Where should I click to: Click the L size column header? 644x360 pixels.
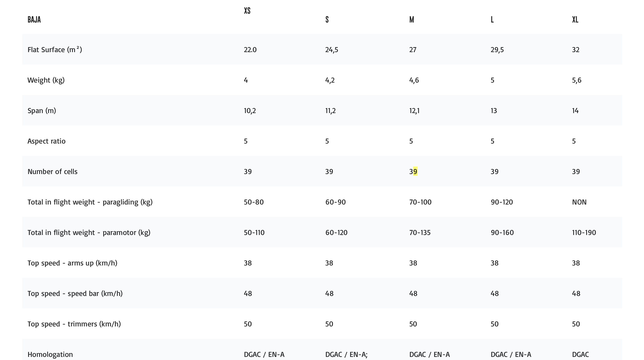(x=492, y=19)
